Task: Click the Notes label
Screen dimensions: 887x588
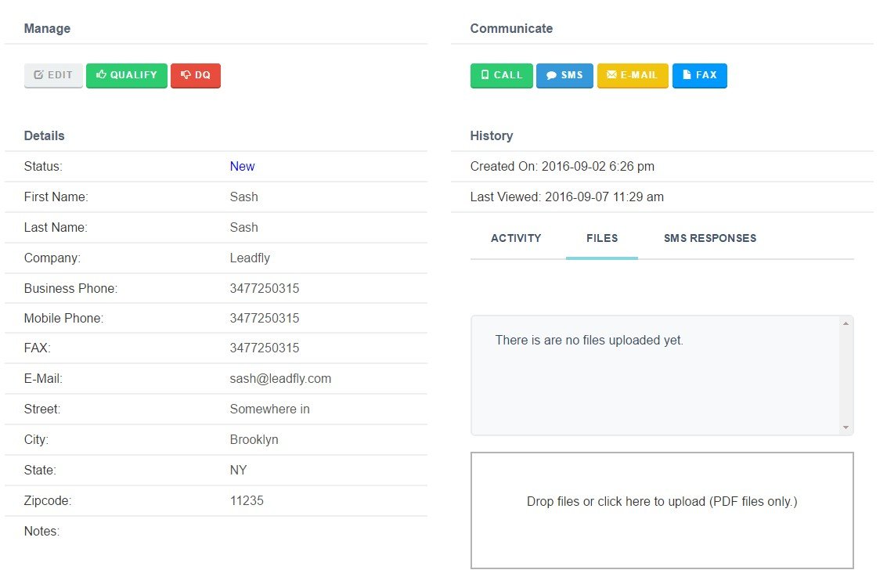Action: pos(41,532)
